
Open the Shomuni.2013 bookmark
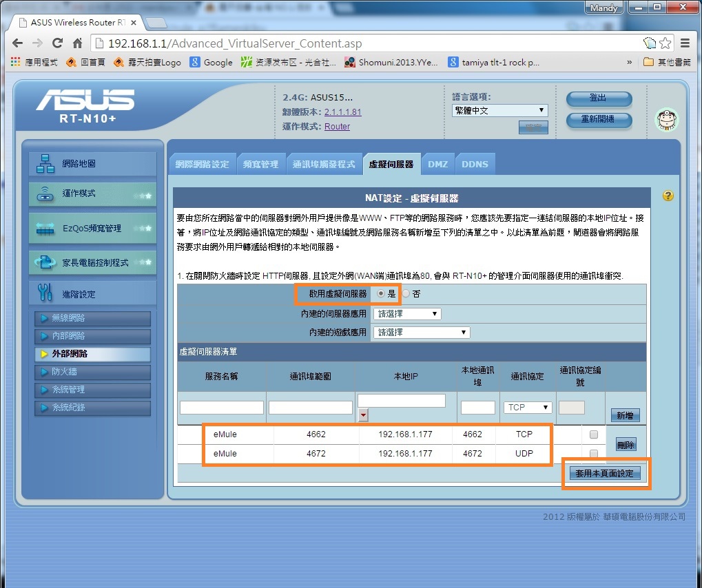pos(391,62)
